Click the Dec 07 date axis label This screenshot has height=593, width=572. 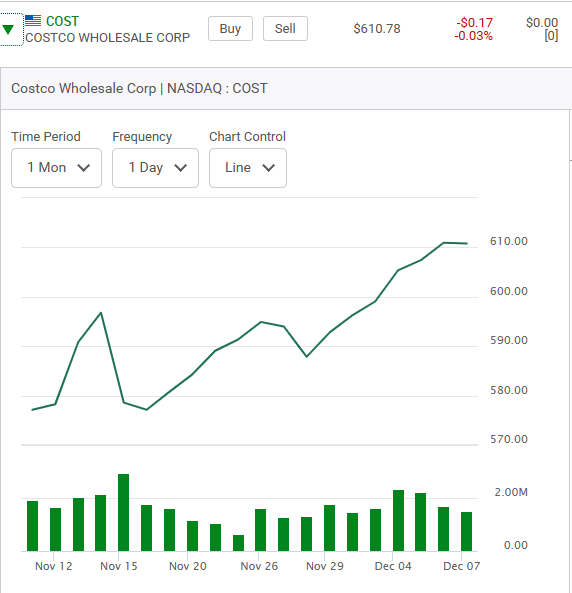(x=462, y=566)
